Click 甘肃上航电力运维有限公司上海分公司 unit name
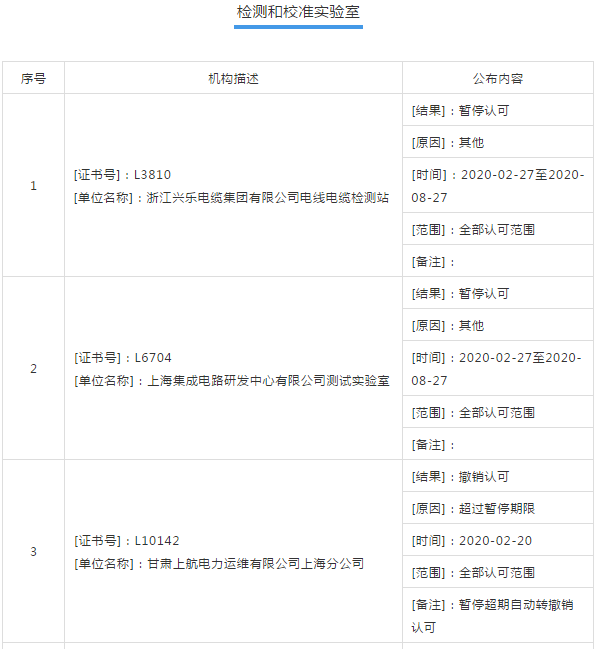This screenshot has width=597, height=649. pyautogui.click(x=255, y=564)
